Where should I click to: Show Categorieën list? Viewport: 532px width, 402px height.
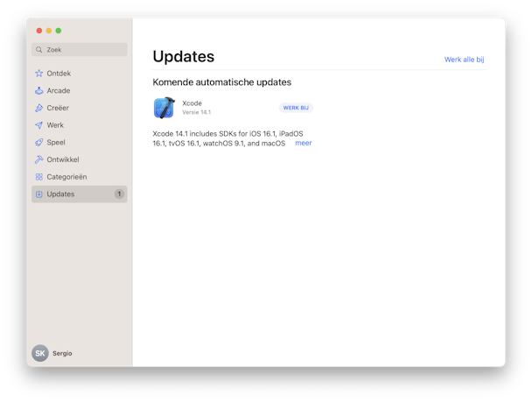[x=80, y=177]
